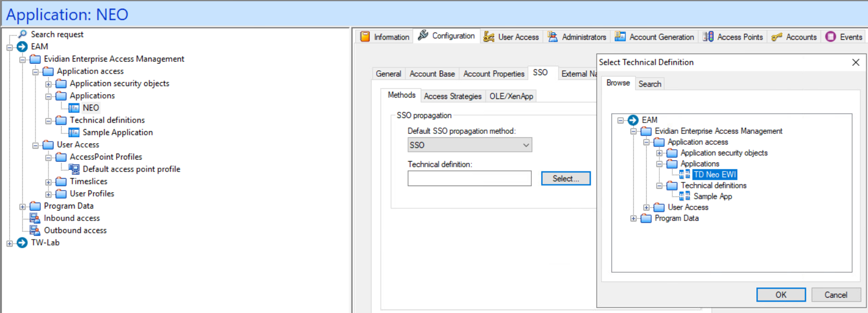
Task: Switch to the General tab
Action: [389, 74]
